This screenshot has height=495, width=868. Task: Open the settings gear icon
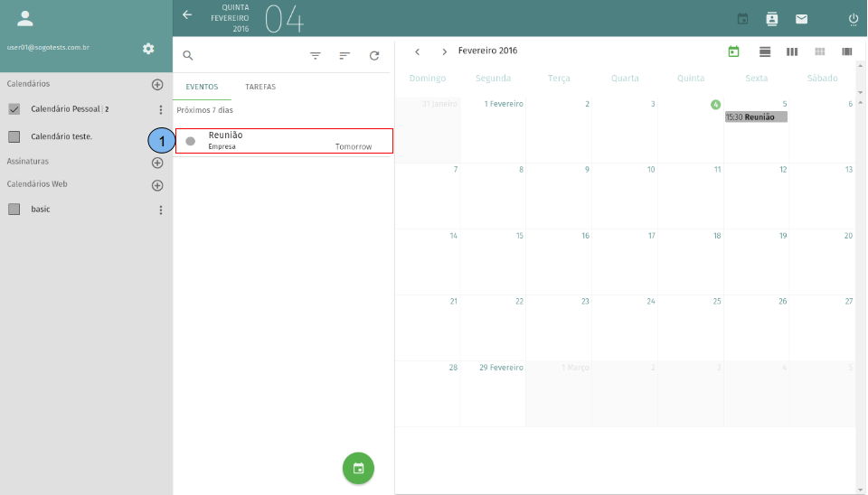(148, 48)
